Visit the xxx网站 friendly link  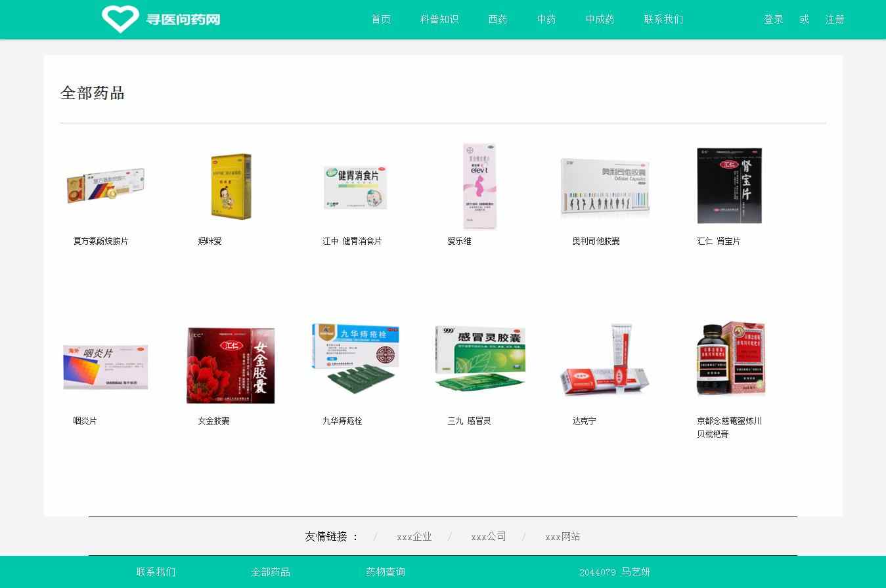pos(563,537)
